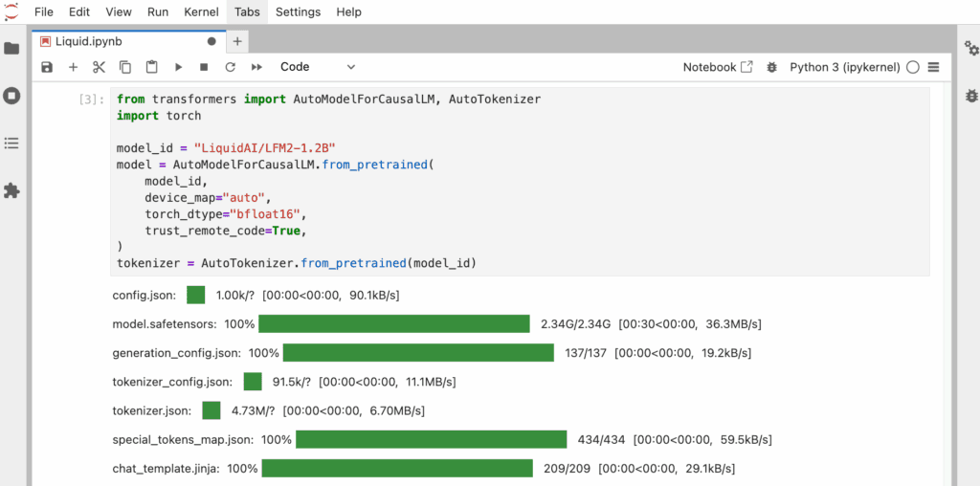Paste cell from clipboard icon

(x=151, y=67)
